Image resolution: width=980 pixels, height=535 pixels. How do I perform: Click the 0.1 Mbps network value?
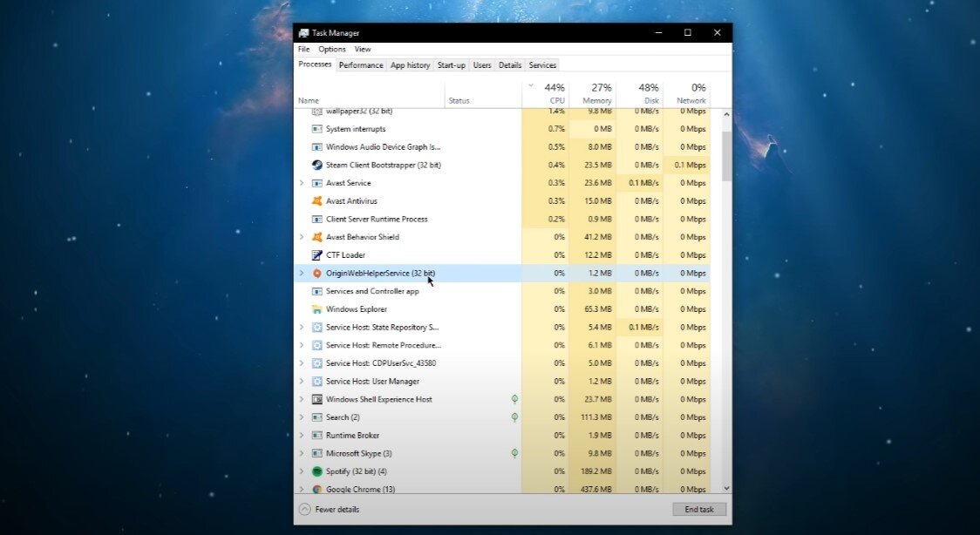690,166
